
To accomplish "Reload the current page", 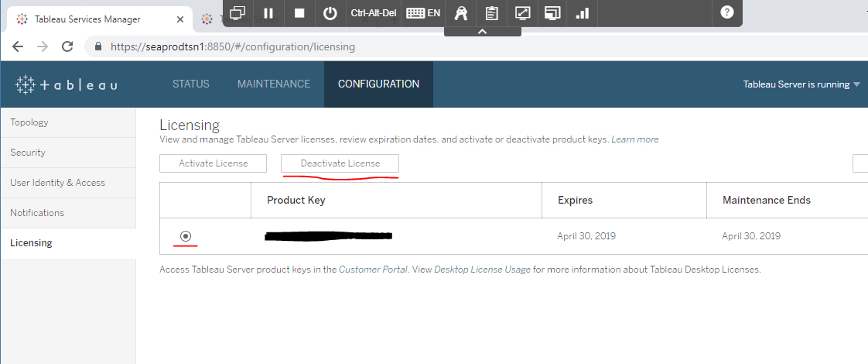I will 67,46.
